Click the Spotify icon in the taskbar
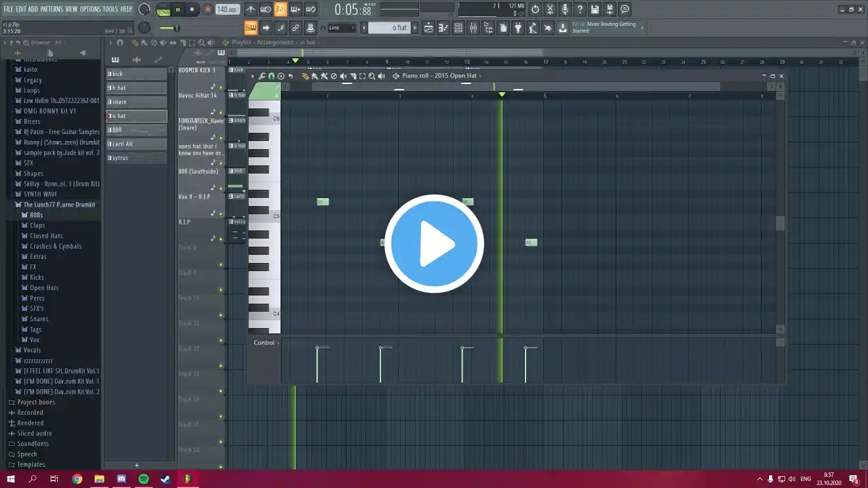868x488 pixels. coord(144,479)
